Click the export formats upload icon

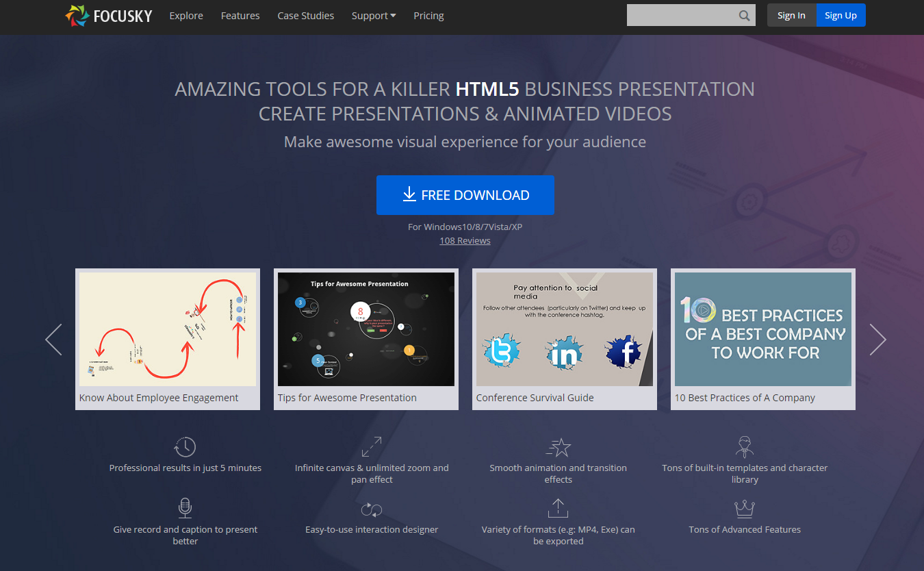click(x=559, y=509)
